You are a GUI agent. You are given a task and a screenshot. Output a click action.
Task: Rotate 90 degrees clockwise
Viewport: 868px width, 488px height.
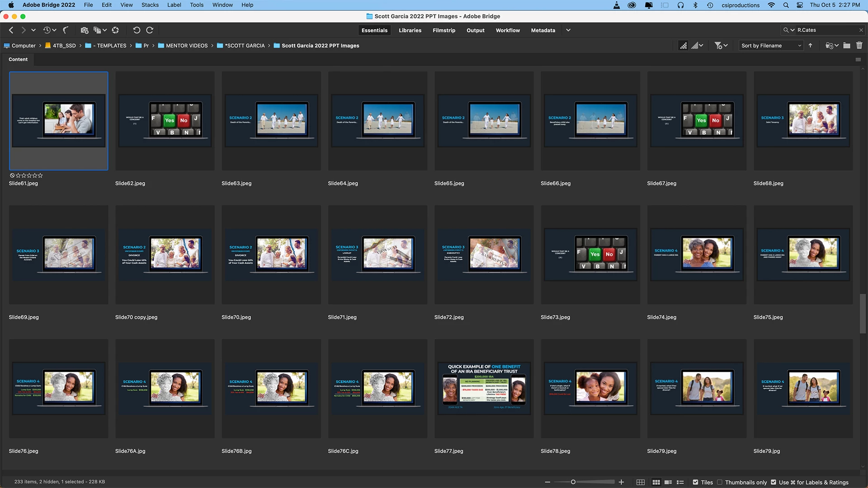(x=150, y=30)
